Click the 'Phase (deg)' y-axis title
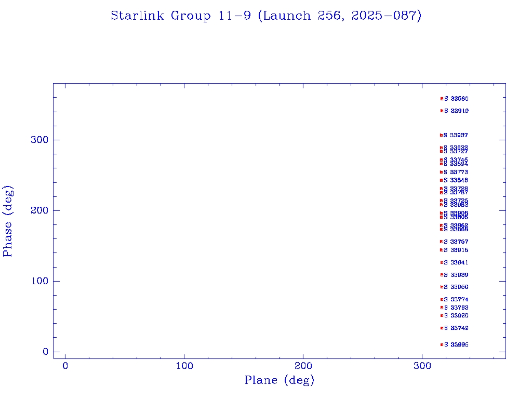This screenshot has width=532, height=399. tap(8, 221)
